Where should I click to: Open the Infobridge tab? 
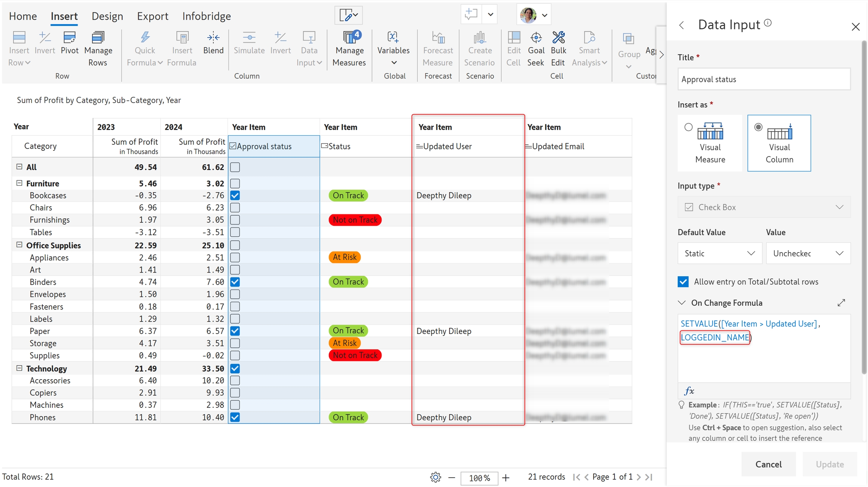(x=206, y=16)
